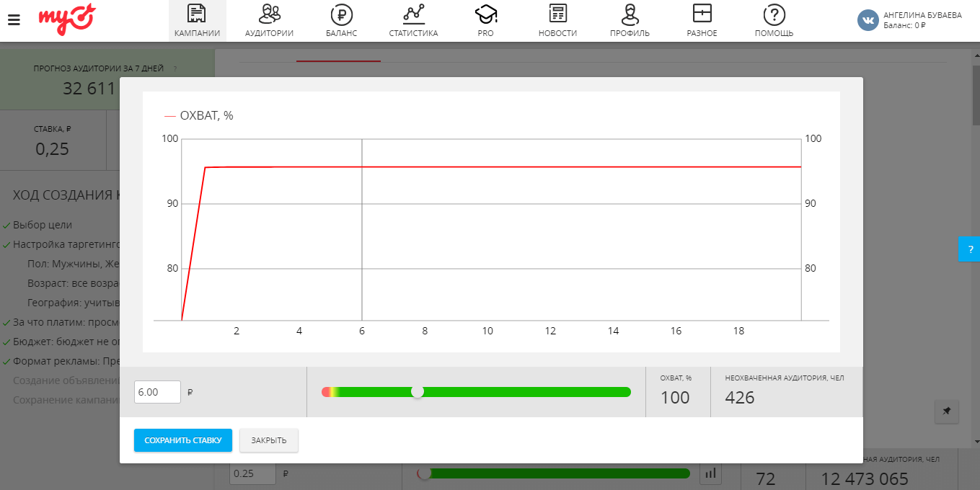Open the hamburger menu icon
The image size is (980, 490).
[14, 19]
